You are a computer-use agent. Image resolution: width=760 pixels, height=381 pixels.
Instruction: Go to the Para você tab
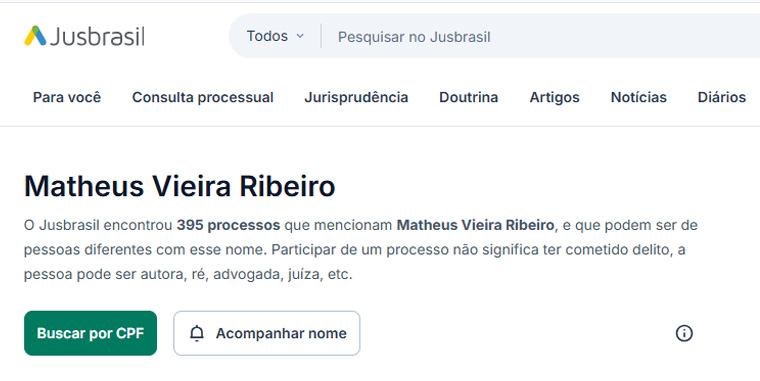point(67,97)
